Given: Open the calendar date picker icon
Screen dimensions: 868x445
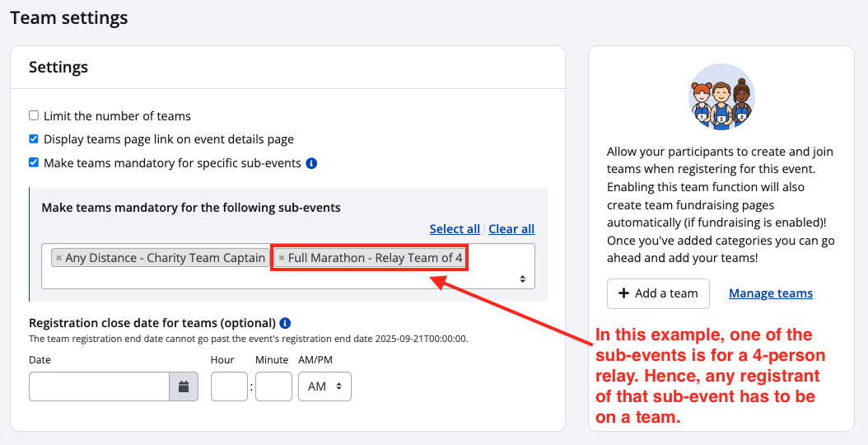Looking at the screenshot, I should [184, 386].
